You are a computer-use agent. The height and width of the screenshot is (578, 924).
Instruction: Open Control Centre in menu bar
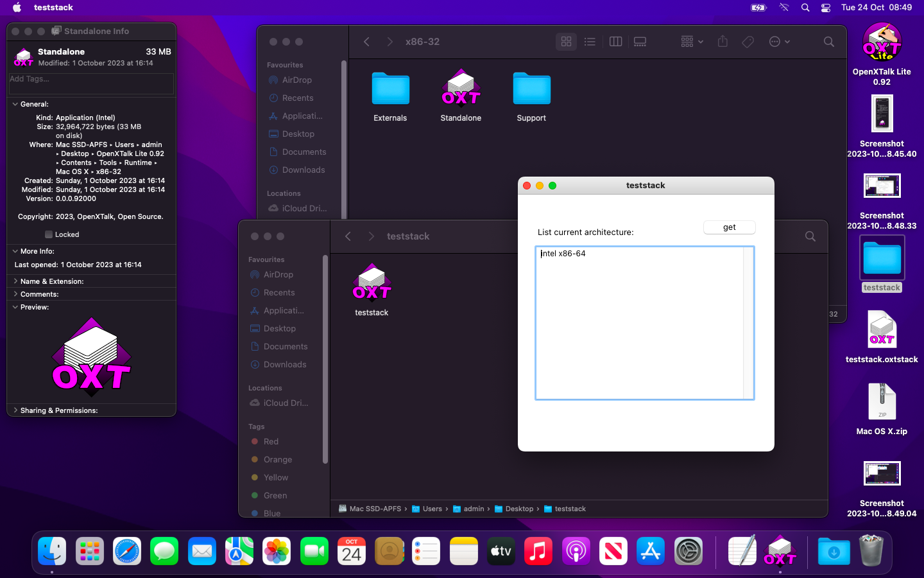pyautogui.click(x=826, y=8)
